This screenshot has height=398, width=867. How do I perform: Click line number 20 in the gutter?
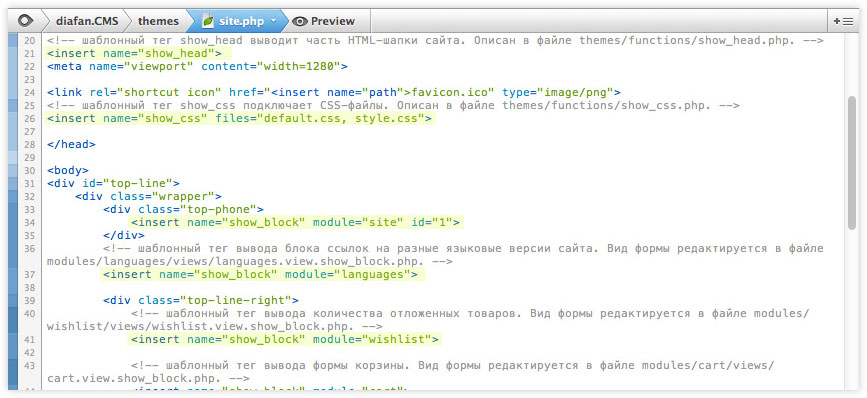pyautogui.click(x=29, y=41)
